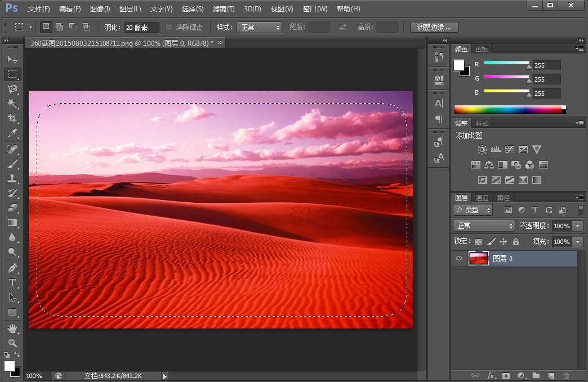Open the 滤镜(T) menu

click(224, 8)
